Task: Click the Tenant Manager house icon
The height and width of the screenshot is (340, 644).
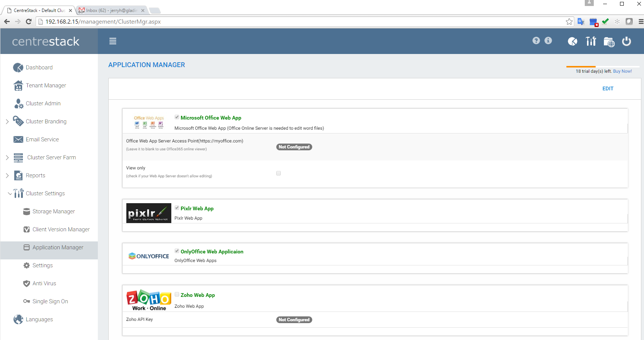Action: [x=18, y=85]
